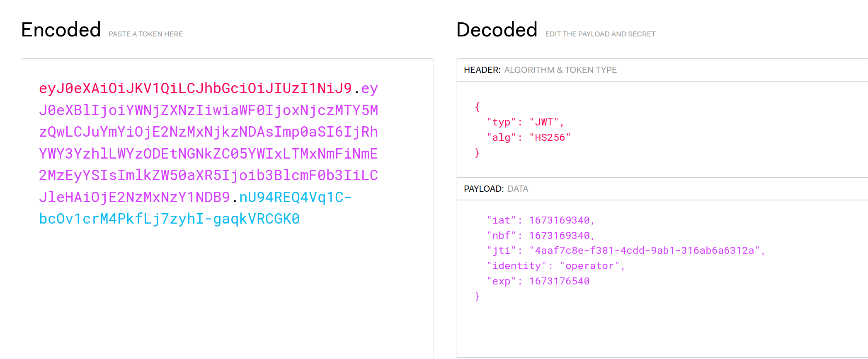Click the iat timestamp value

[x=559, y=220]
